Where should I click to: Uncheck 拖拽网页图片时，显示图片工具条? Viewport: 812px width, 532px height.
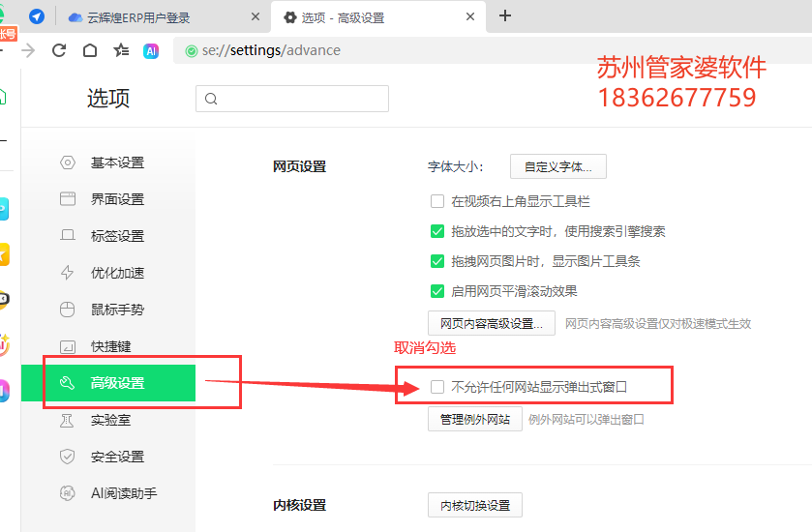tap(437, 261)
